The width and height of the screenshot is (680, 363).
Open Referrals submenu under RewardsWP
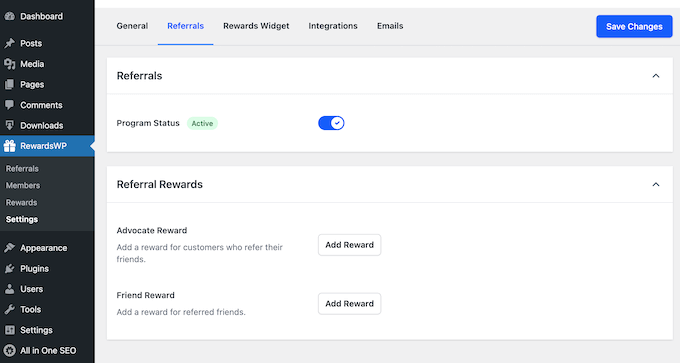(22, 169)
